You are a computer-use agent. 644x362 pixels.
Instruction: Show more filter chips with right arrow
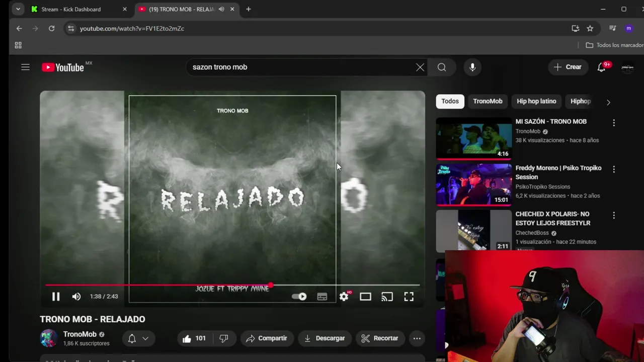pyautogui.click(x=608, y=102)
